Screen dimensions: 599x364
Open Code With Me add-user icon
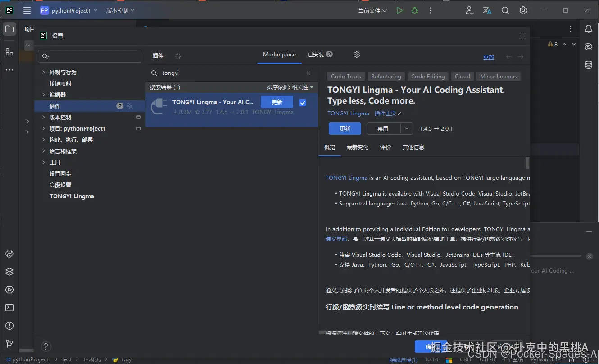tap(470, 10)
